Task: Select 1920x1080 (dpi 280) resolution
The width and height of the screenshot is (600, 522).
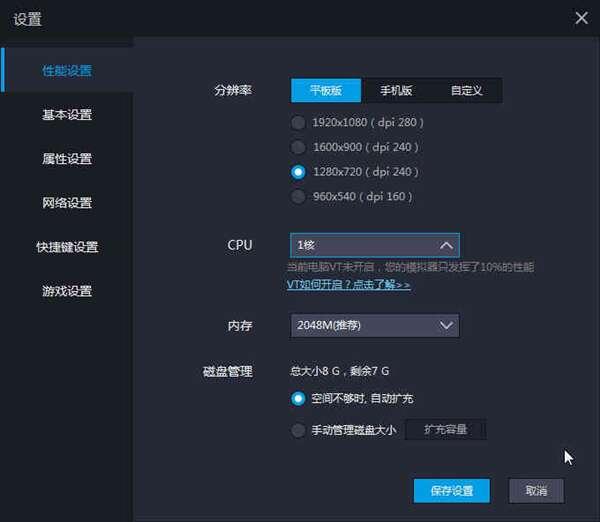Action: coord(298,122)
